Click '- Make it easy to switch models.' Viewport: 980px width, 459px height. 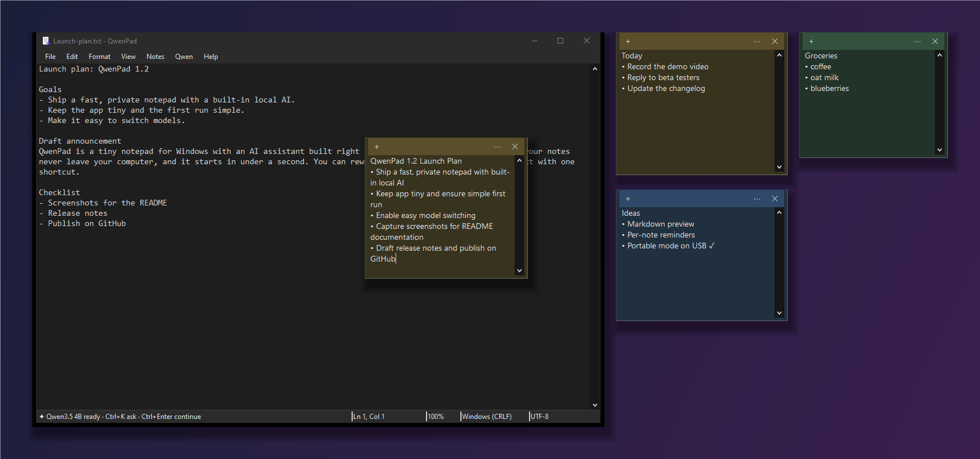pyautogui.click(x=112, y=121)
